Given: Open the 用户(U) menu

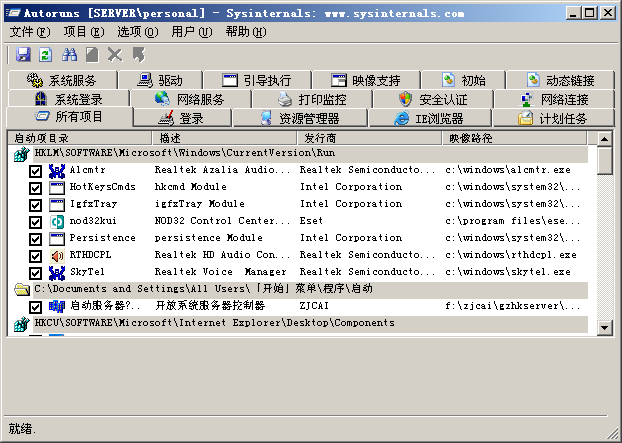Looking at the screenshot, I should 192,32.
